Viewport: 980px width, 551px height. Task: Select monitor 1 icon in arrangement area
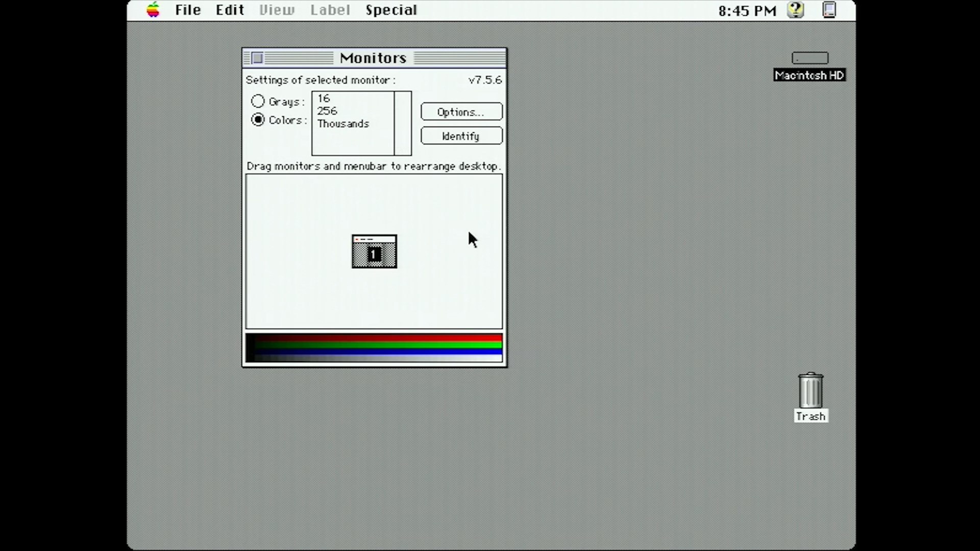[374, 254]
